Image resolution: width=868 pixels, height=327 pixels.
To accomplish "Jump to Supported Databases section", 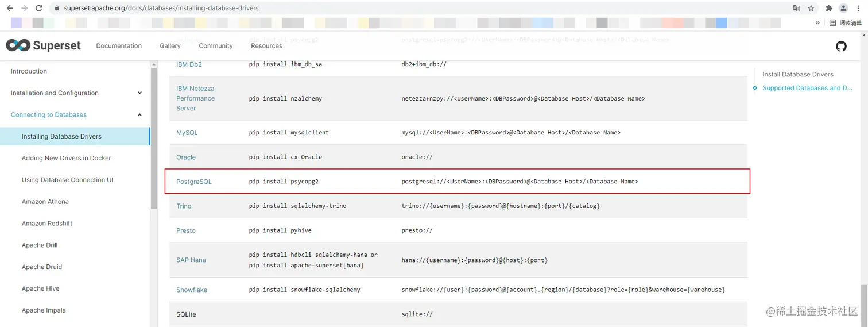I will tap(807, 88).
